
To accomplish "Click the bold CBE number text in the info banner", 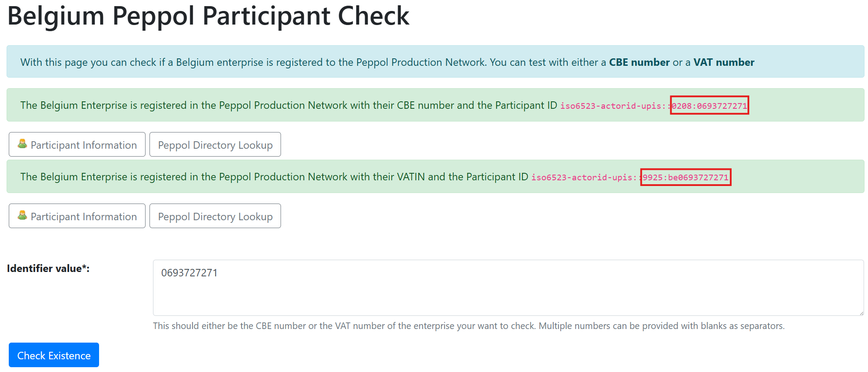I will point(639,62).
